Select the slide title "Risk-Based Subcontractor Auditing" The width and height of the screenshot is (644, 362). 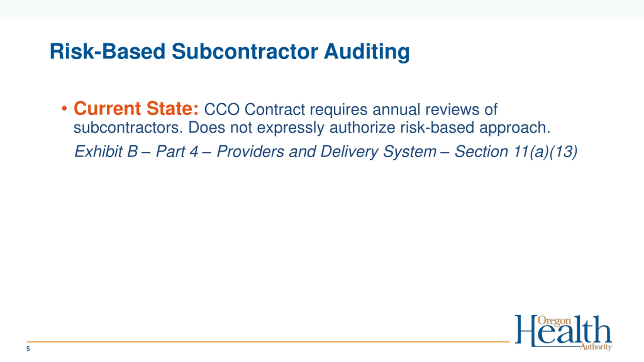[x=230, y=52]
